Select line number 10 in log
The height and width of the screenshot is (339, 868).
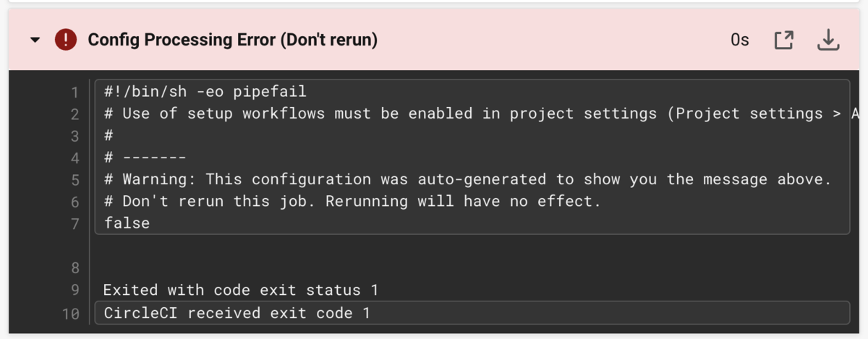[70, 313]
